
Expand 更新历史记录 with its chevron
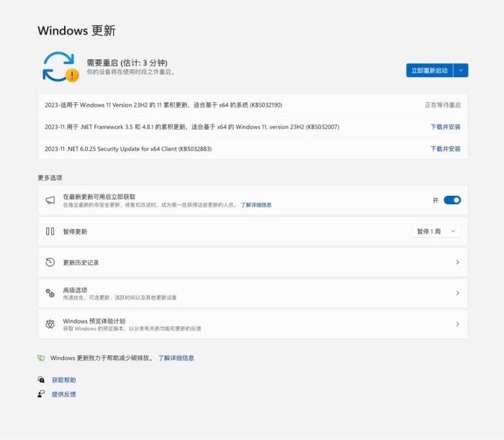point(457,262)
